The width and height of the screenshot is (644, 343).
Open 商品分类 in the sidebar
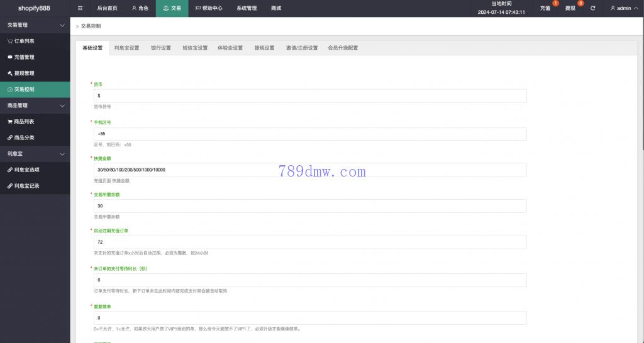pos(24,138)
